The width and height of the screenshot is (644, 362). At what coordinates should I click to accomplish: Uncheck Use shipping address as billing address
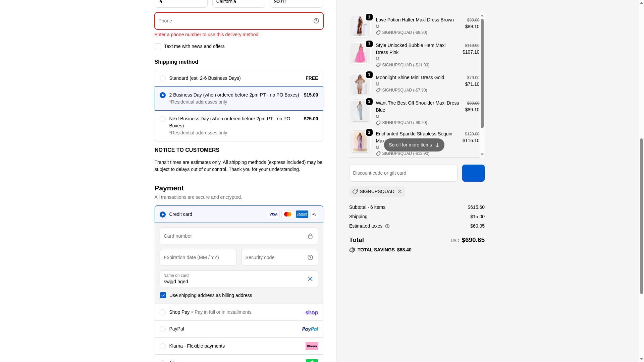click(x=163, y=295)
